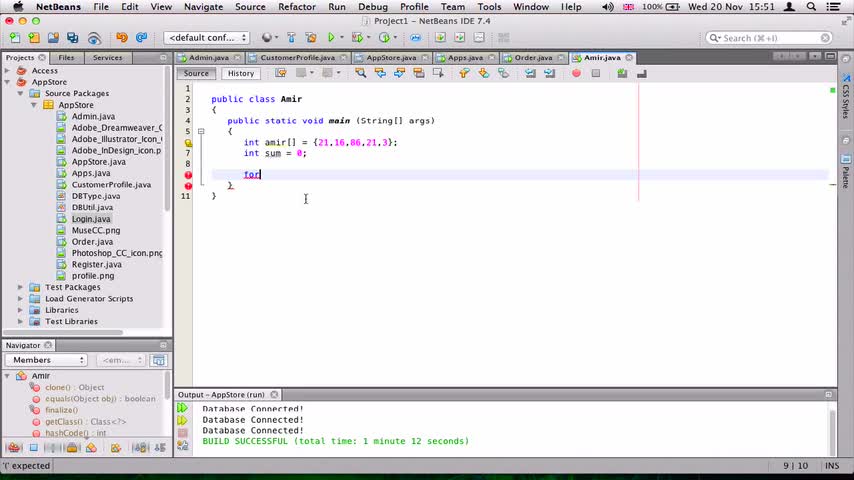The height and width of the screenshot is (480, 854).
Task: Open the Members dropdown in Navigator
Action: 46,360
